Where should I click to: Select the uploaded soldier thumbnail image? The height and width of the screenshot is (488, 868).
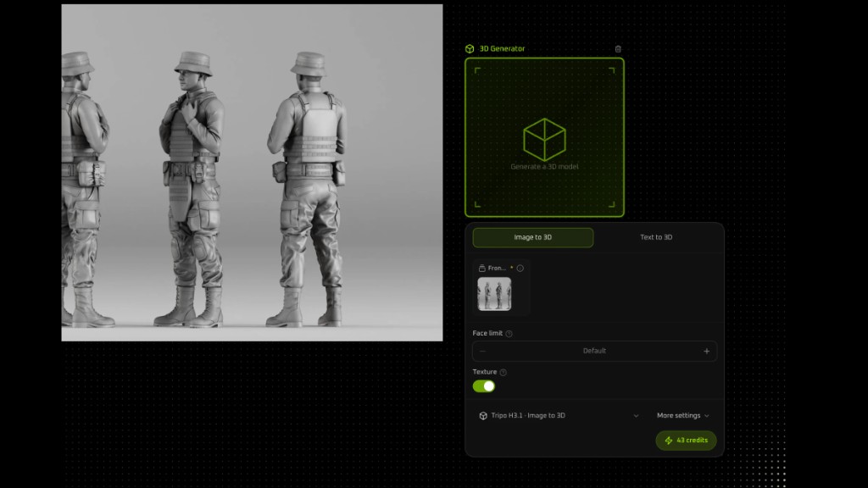click(x=494, y=294)
